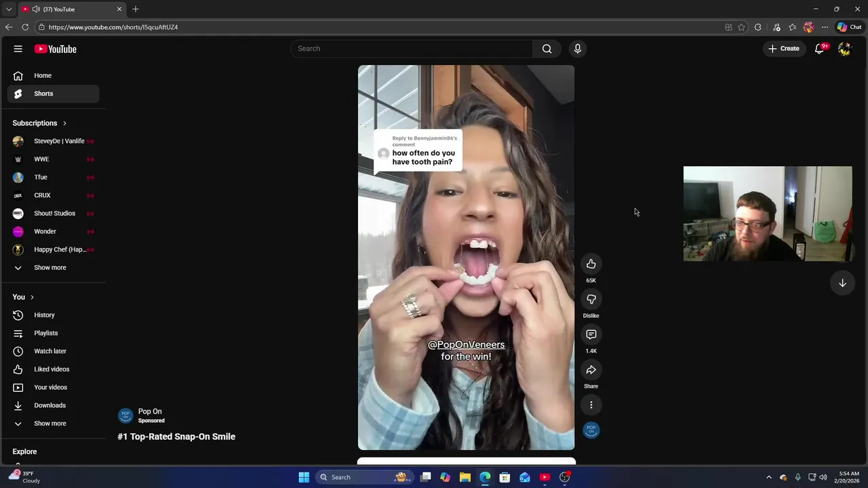Open SteveyDe | Vanlife subscription

[54, 141]
